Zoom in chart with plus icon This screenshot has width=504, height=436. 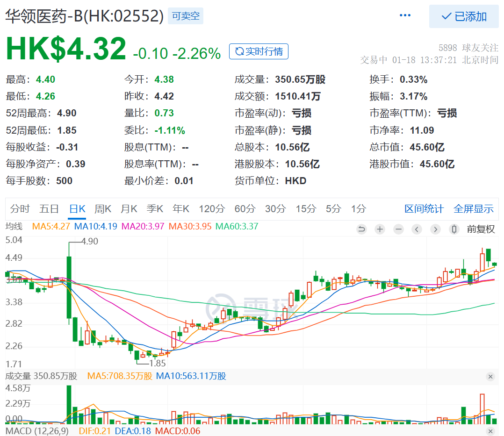pos(380,229)
